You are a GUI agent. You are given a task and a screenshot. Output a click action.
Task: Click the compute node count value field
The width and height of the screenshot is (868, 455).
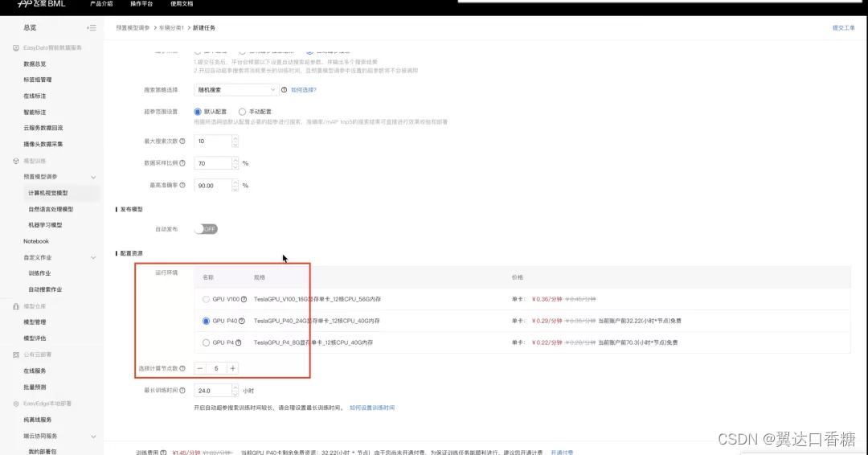tap(216, 369)
